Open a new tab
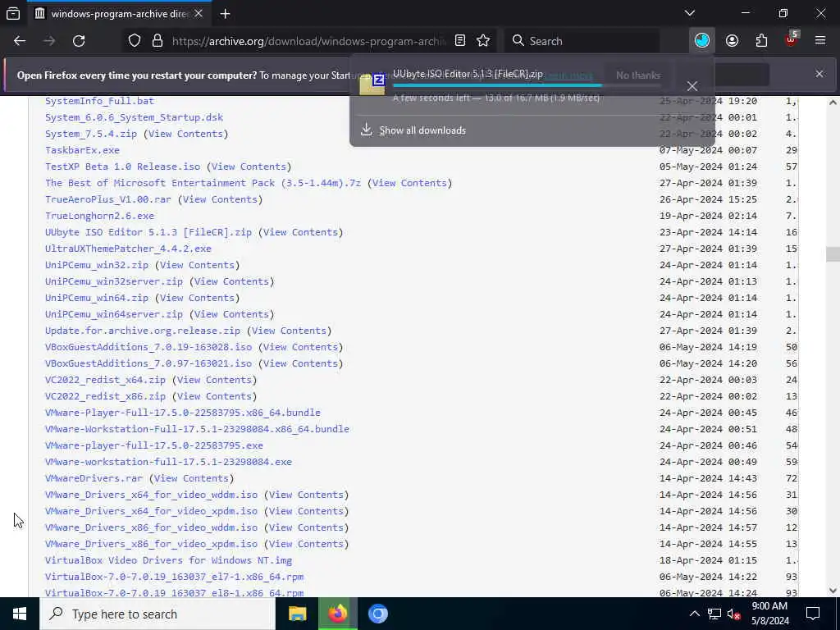 [x=225, y=13]
